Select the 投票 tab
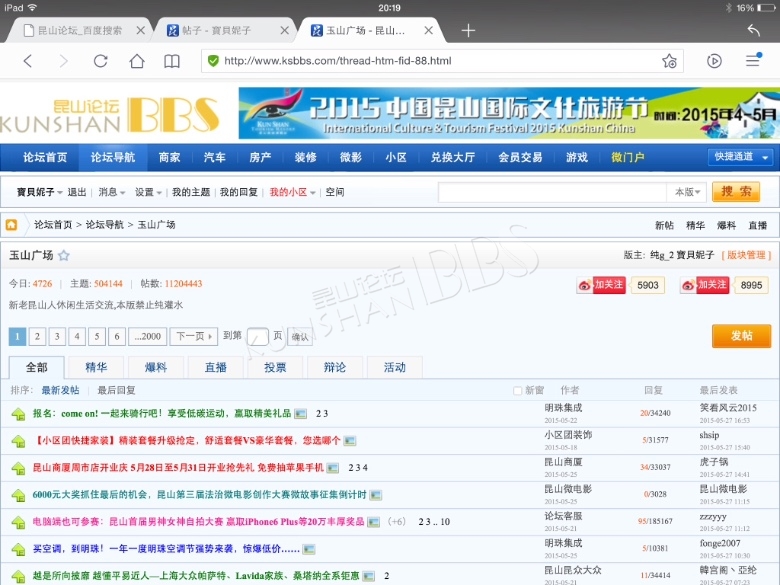780x585 pixels. pyautogui.click(x=275, y=368)
